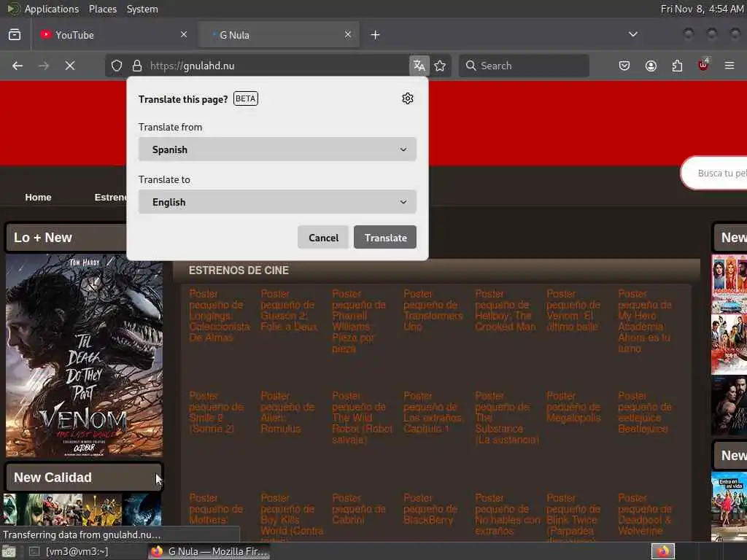
Task: Stop loading the page
Action: [70, 66]
